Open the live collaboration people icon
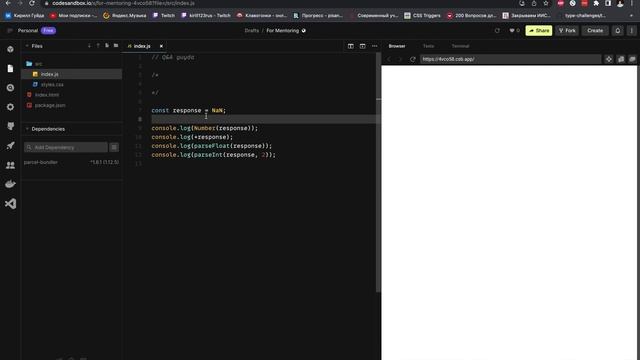 pos(10,165)
